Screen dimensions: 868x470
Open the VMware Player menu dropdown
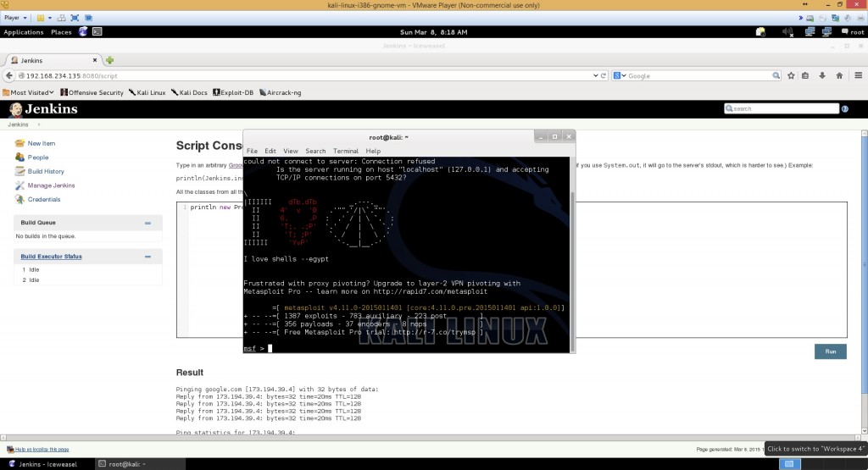tap(15, 18)
